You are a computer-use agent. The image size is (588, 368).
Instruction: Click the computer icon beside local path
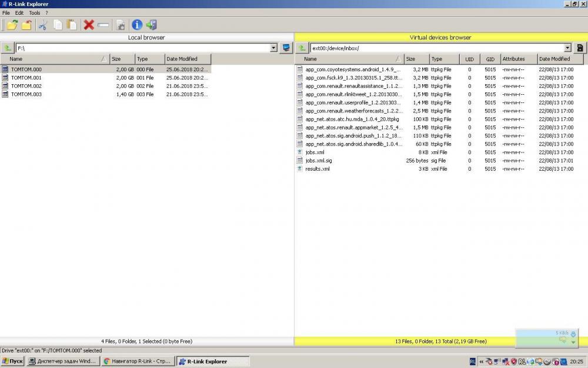(x=286, y=48)
